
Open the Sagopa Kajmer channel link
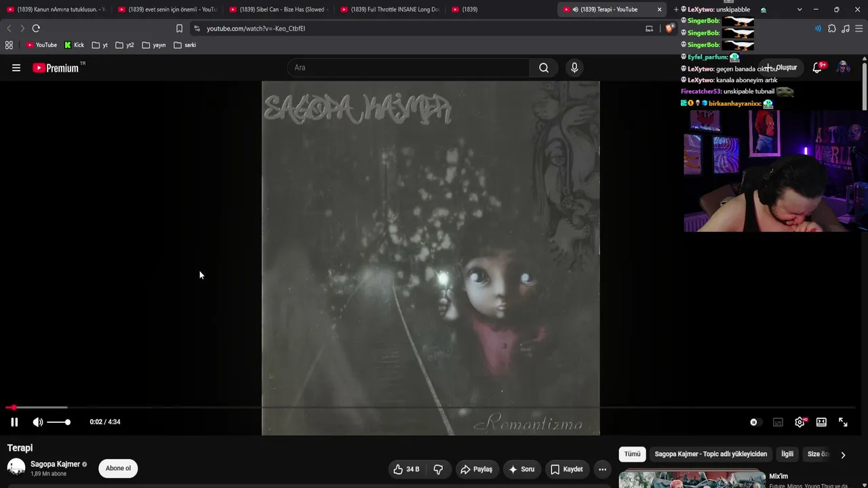coord(55,464)
